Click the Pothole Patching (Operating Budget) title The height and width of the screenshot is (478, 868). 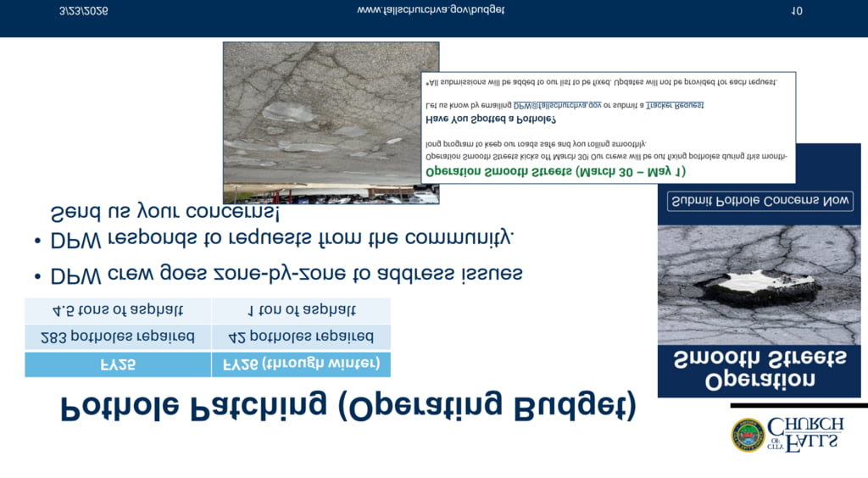point(348,409)
